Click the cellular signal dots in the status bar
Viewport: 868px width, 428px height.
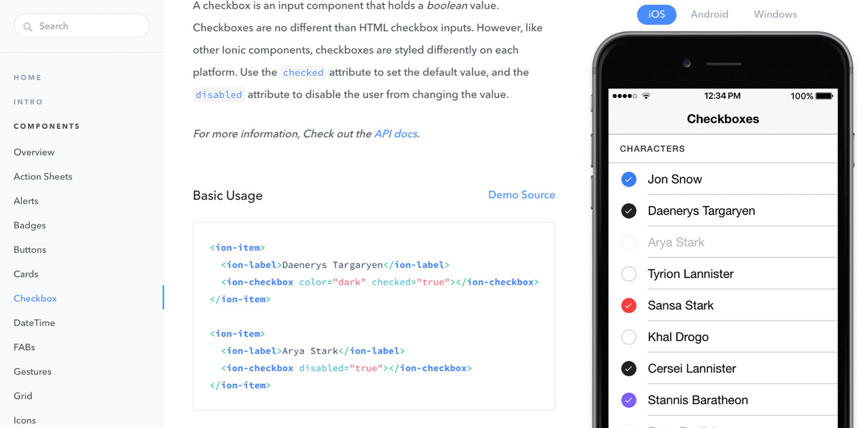click(x=625, y=96)
